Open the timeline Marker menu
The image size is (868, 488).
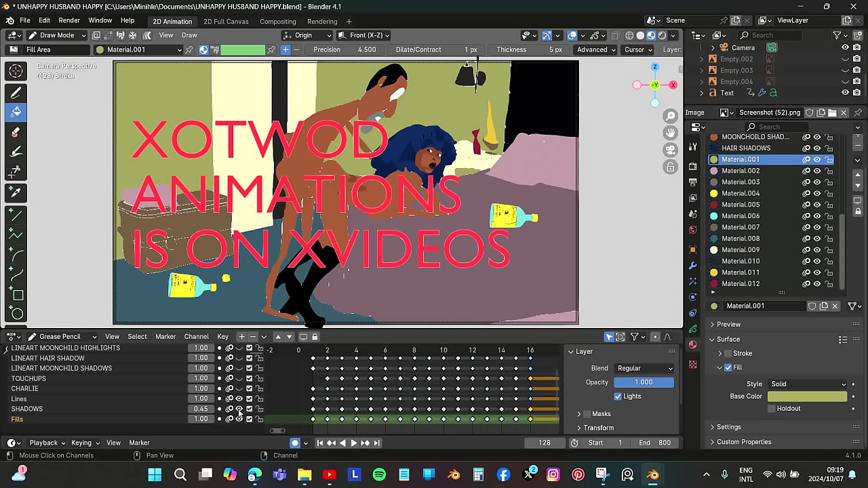point(165,337)
